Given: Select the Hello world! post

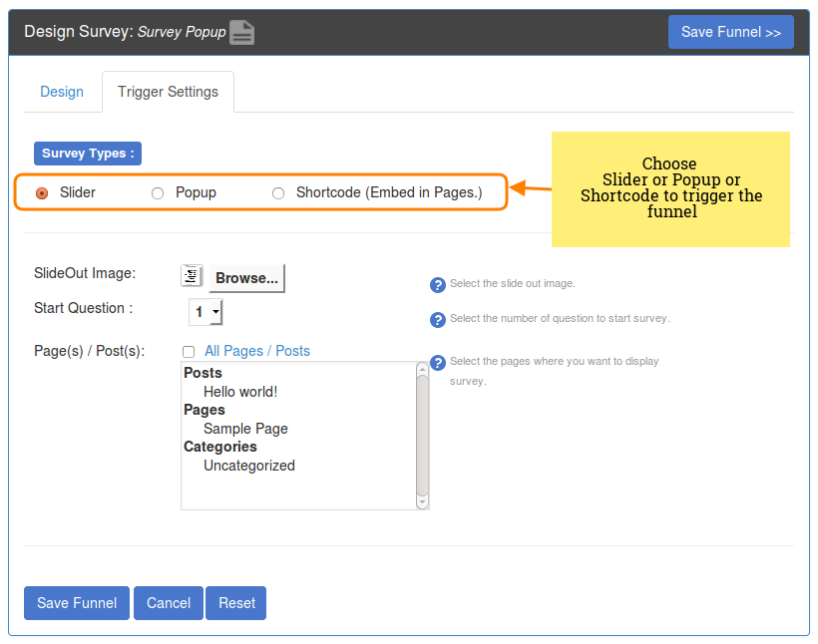Looking at the screenshot, I should coord(238,391).
